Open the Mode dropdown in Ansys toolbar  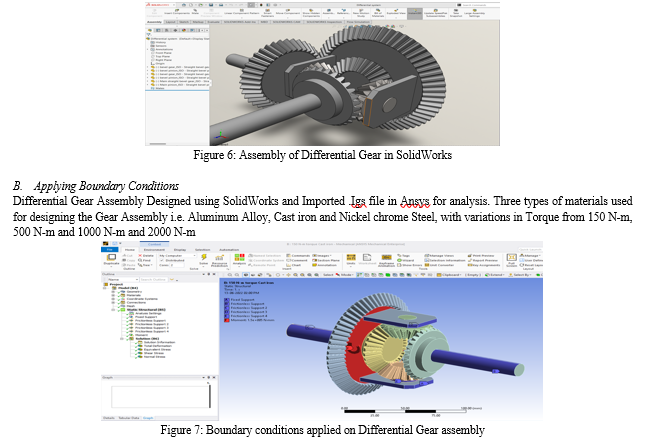(345, 275)
